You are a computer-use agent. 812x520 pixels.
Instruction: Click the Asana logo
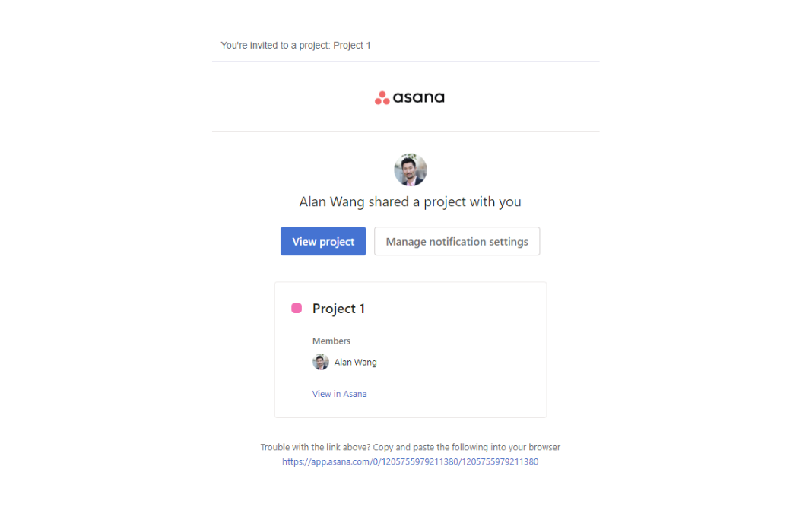pos(410,97)
